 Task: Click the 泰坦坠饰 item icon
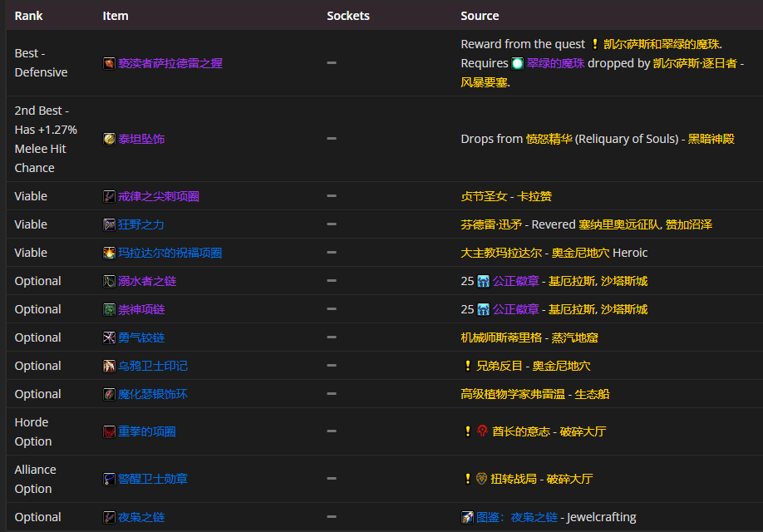click(x=109, y=139)
